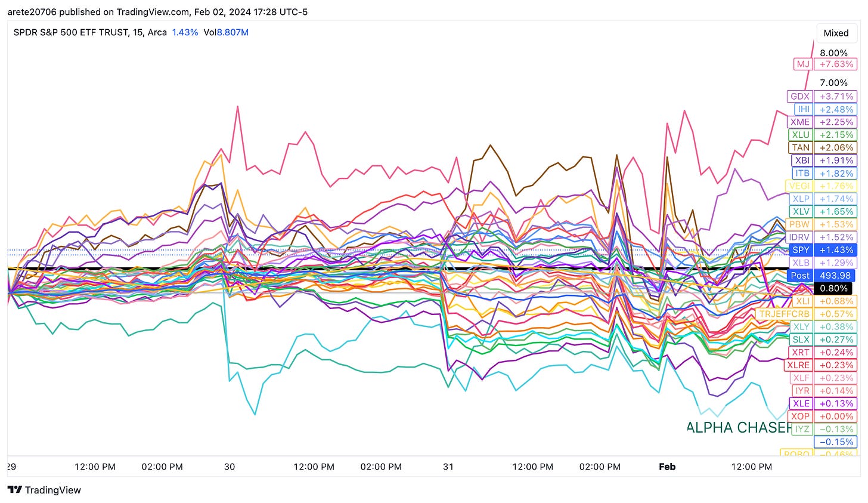The height and width of the screenshot is (503, 868).
Task: Click the +1.65% price-scale value
Action: tap(836, 211)
